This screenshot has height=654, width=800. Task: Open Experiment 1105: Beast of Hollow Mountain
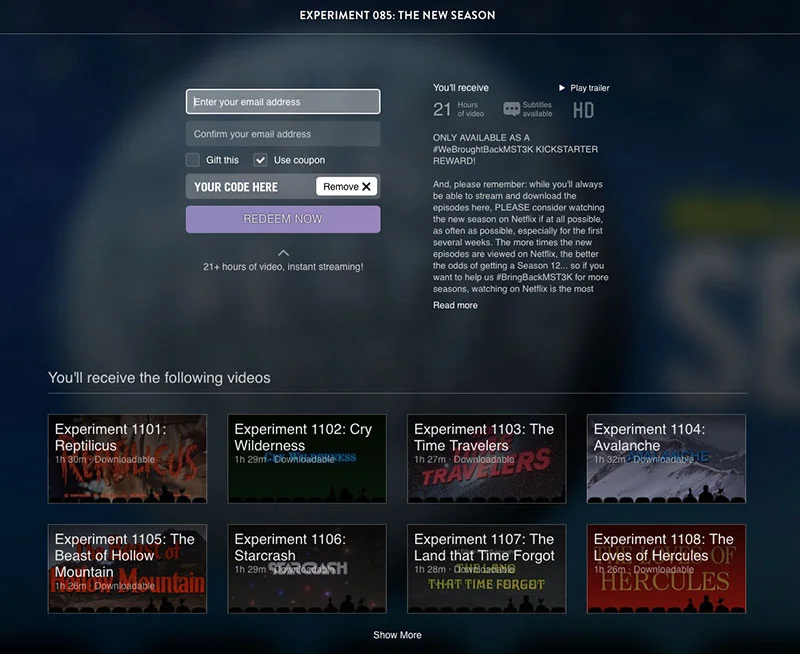[128, 569]
